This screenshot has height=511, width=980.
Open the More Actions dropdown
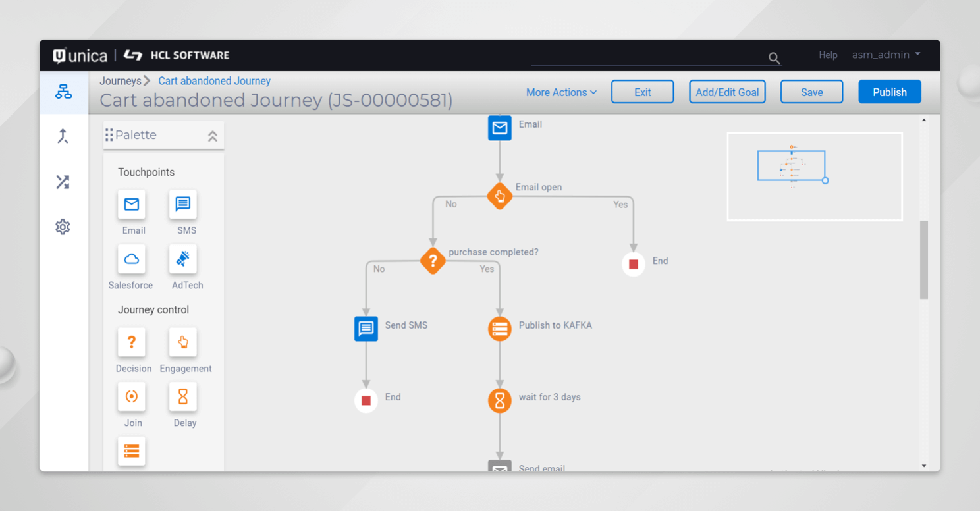[x=560, y=92]
